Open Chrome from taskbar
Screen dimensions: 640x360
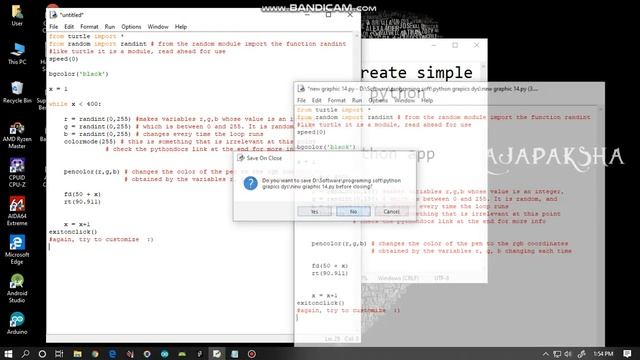coord(95,353)
